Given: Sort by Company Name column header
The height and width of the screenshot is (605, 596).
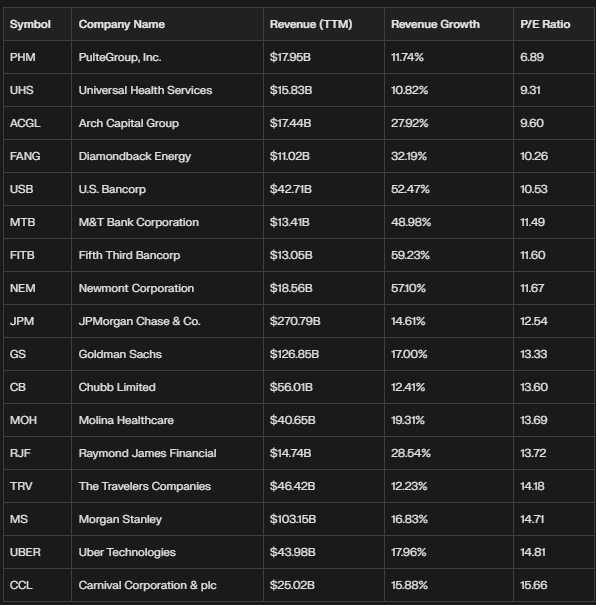Looking at the screenshot, I should click(x=122, y=24).
